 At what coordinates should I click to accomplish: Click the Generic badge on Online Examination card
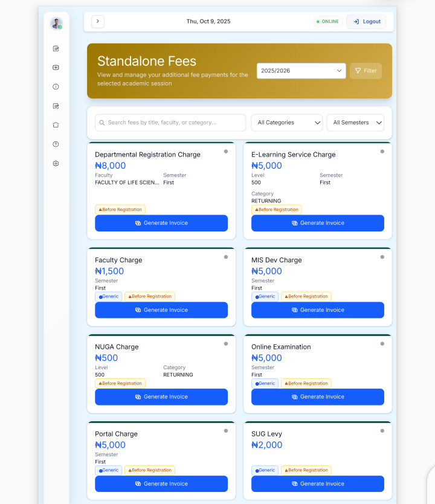(265, 383)
